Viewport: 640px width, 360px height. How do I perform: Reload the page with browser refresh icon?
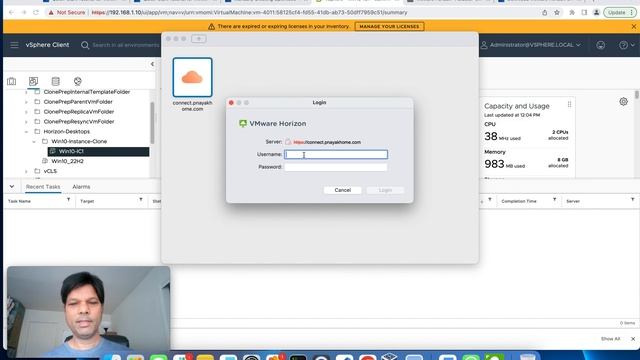(x=36, y=13)
